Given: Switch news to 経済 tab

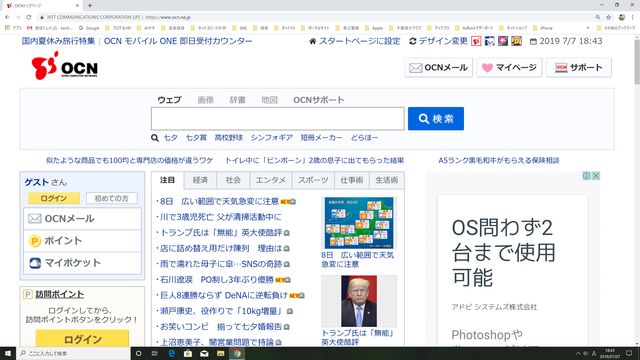Looking at the screenshot, I should (200, 180).
